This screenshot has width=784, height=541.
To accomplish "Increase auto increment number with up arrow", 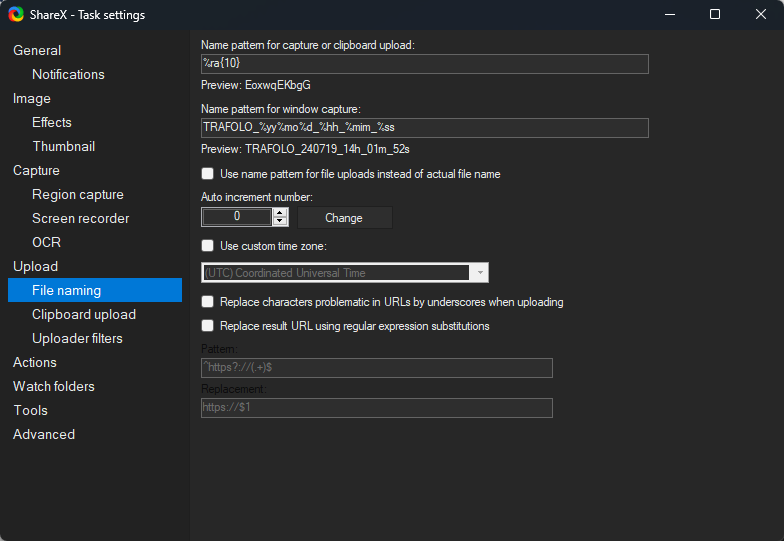I will click(x=280, y=212).
